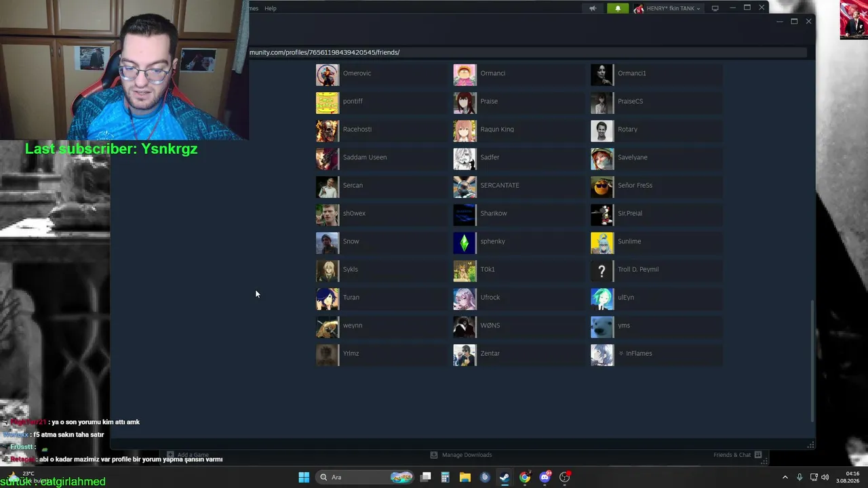Click yms's polar bear avatar
The width and height of the screenshot is (868, 488).
(x=602, y=326)
